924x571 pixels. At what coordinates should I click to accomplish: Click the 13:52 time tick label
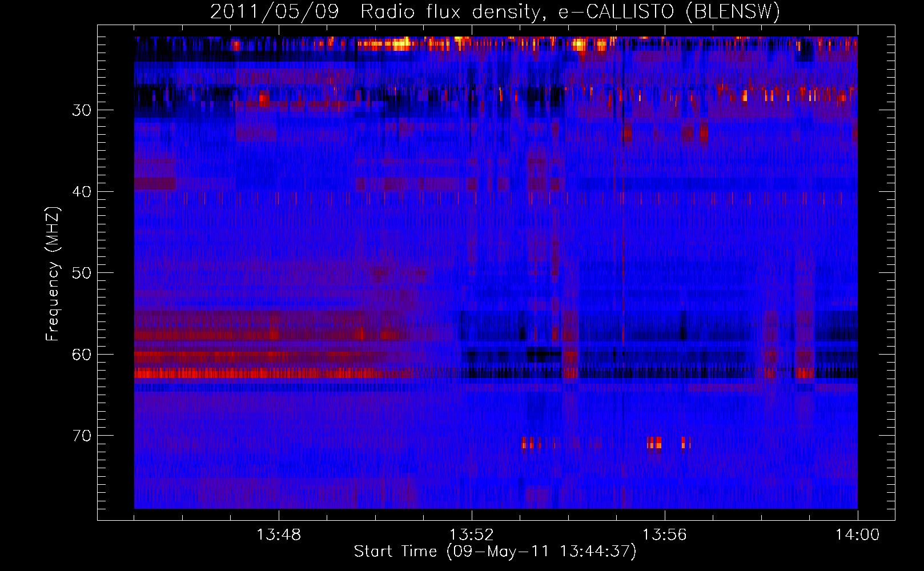[472, 535]
